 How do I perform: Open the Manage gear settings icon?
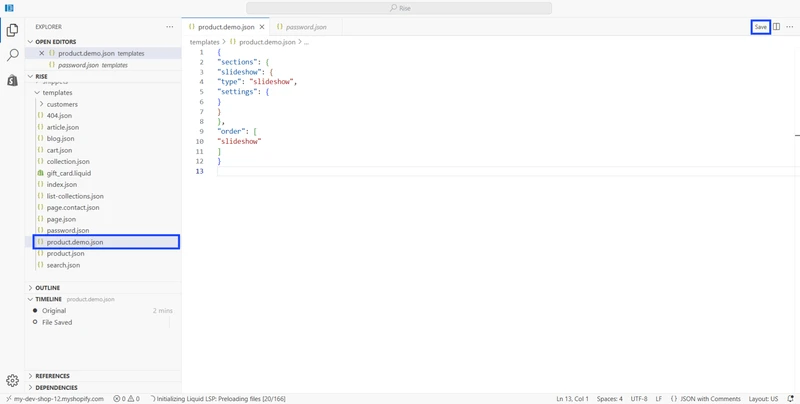point(12,381)
